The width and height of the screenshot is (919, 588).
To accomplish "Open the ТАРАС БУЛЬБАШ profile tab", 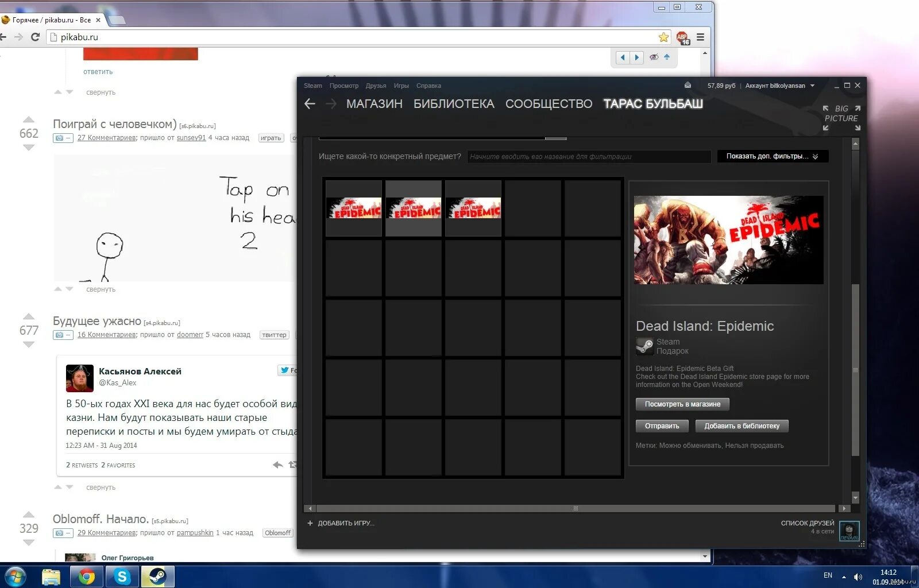I will point(653,104).
